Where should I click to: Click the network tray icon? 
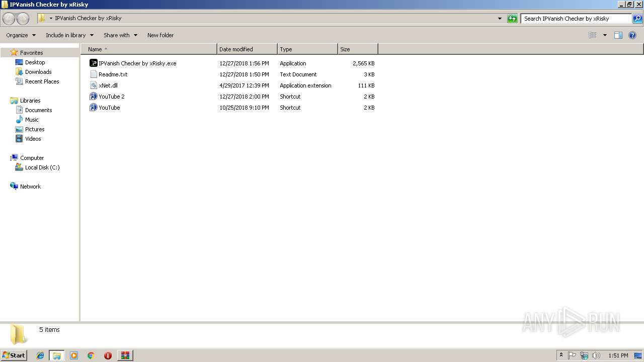(x=584, y=355)
